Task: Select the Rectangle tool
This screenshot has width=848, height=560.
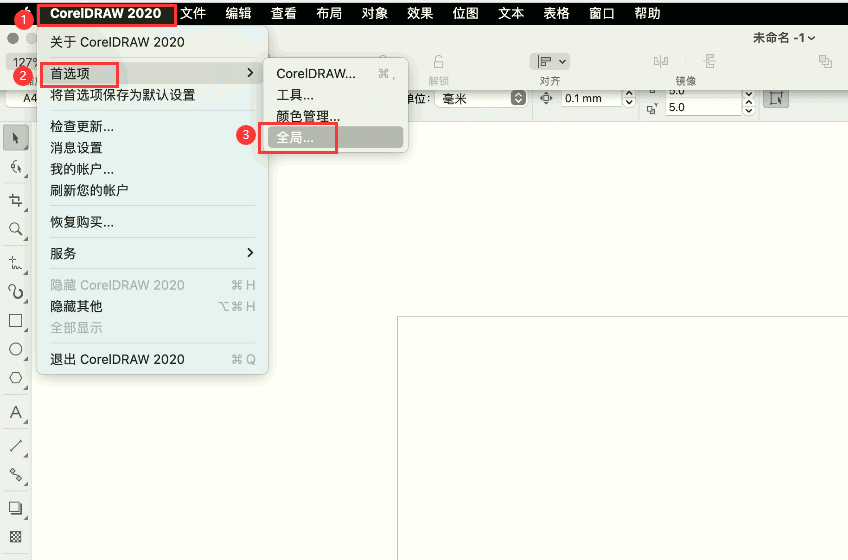Action: click(15, 321)
